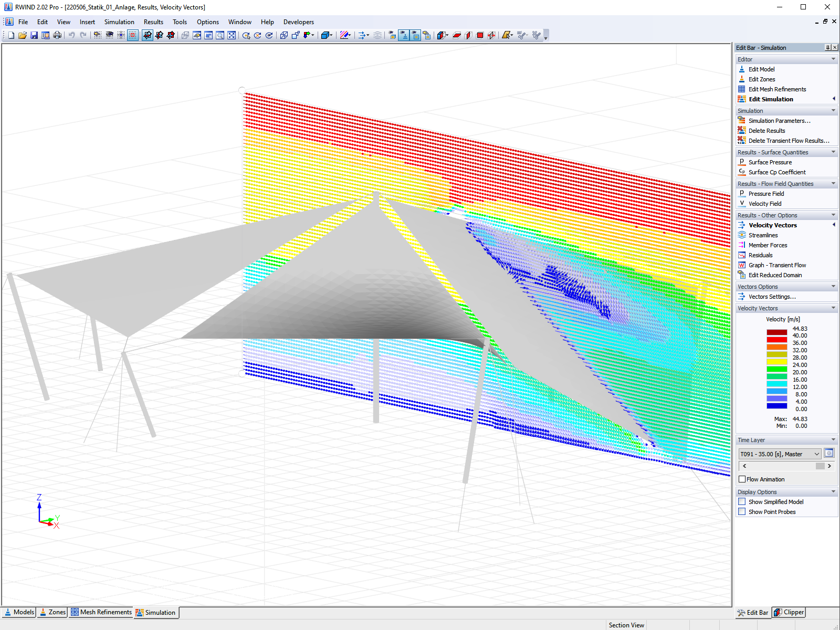The height and width of the screenshot is (630, 840).
Task: Open the Simulation menu
Action: click(x=119, y=22)
